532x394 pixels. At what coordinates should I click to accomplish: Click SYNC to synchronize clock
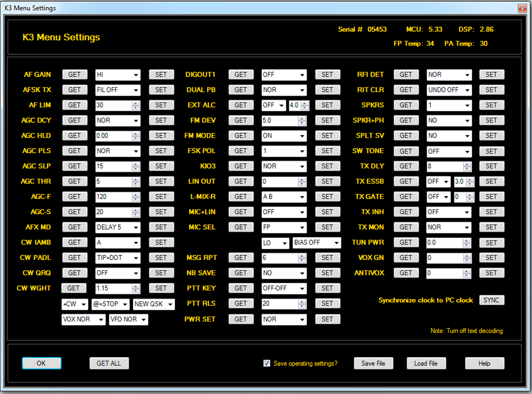pyautogui.click(x=492, y=300)
